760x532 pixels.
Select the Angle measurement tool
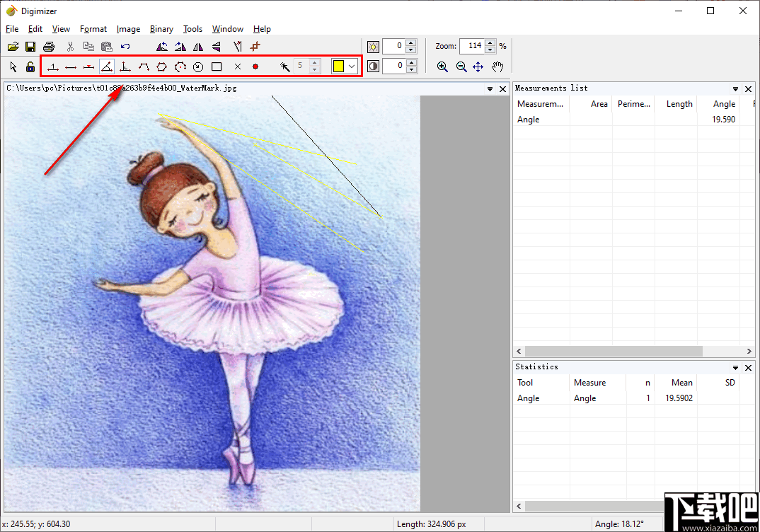point(106,66)
